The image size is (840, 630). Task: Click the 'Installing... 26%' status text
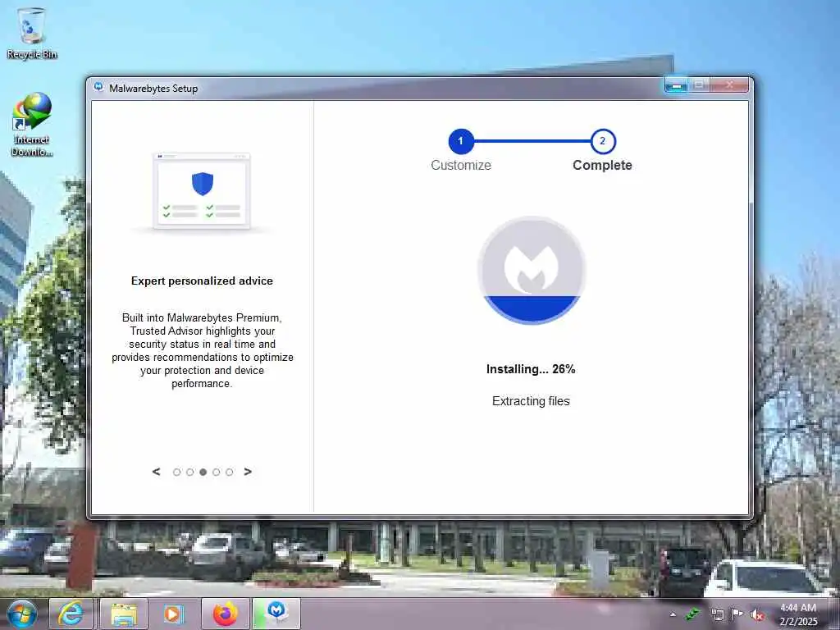click(x=531, y=369)
